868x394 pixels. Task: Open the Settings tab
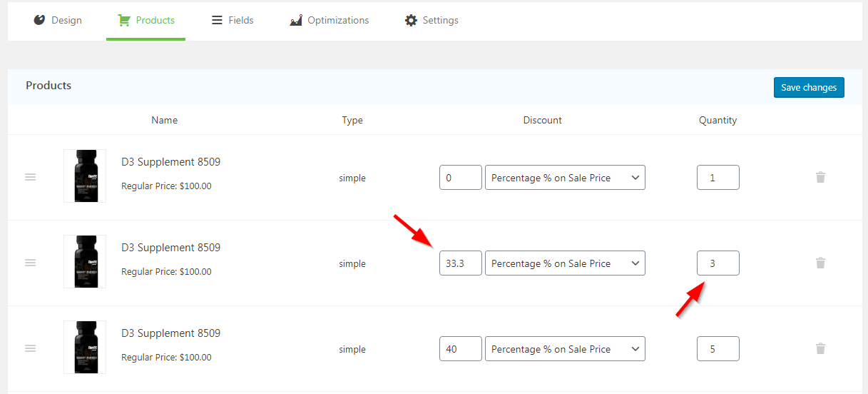[x=432, y=20]
